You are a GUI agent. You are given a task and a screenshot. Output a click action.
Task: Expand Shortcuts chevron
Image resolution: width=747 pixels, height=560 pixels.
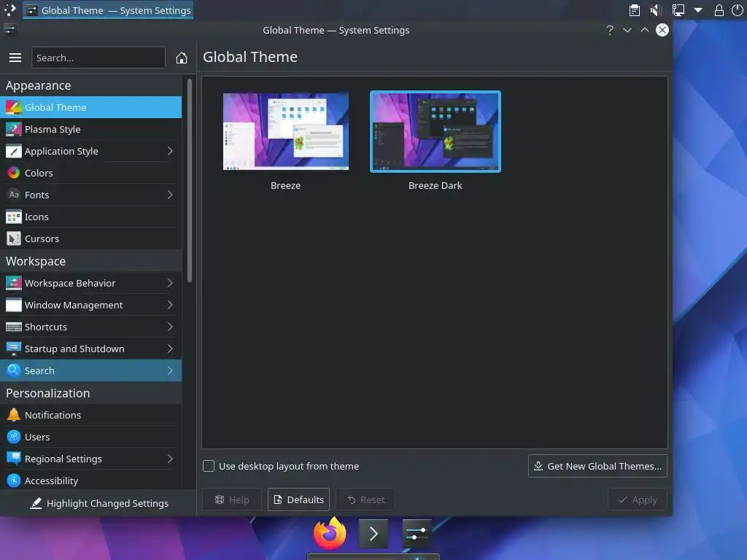[170, 327]
